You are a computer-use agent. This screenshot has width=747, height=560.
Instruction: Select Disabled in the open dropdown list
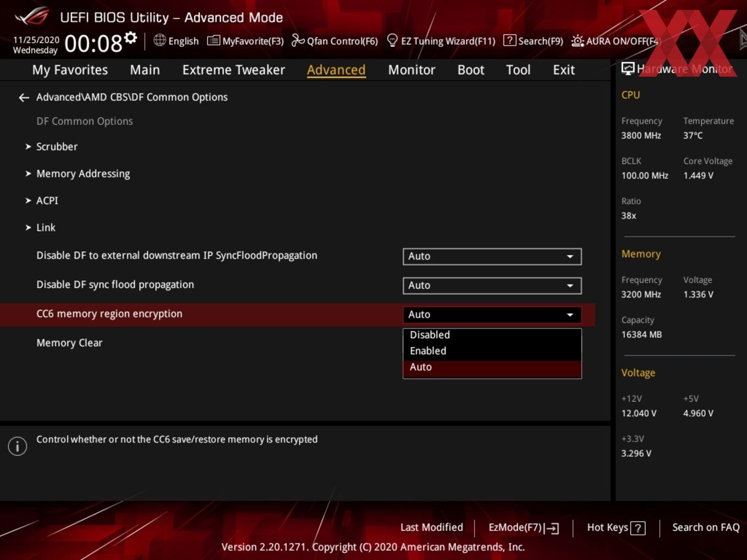(492, 335)
